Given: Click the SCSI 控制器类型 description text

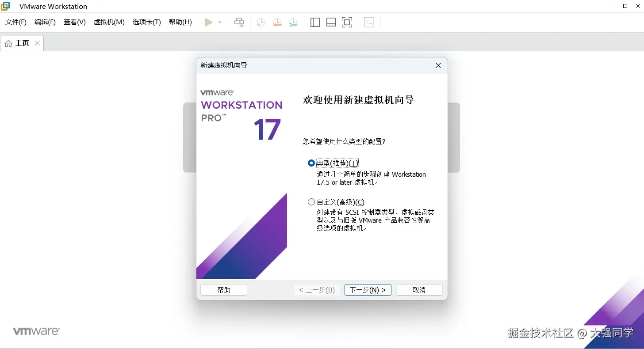Looking at the screenshot, I should 376,220.
